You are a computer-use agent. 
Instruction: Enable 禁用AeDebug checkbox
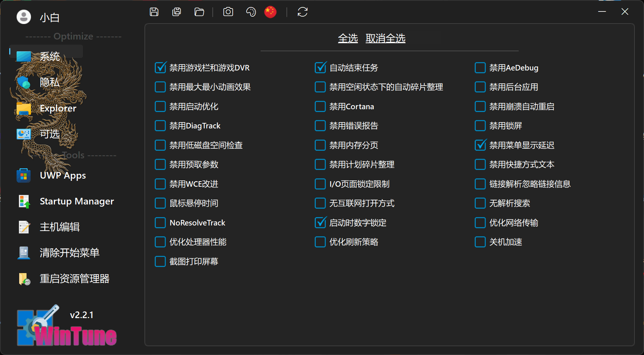coord(480,68)
